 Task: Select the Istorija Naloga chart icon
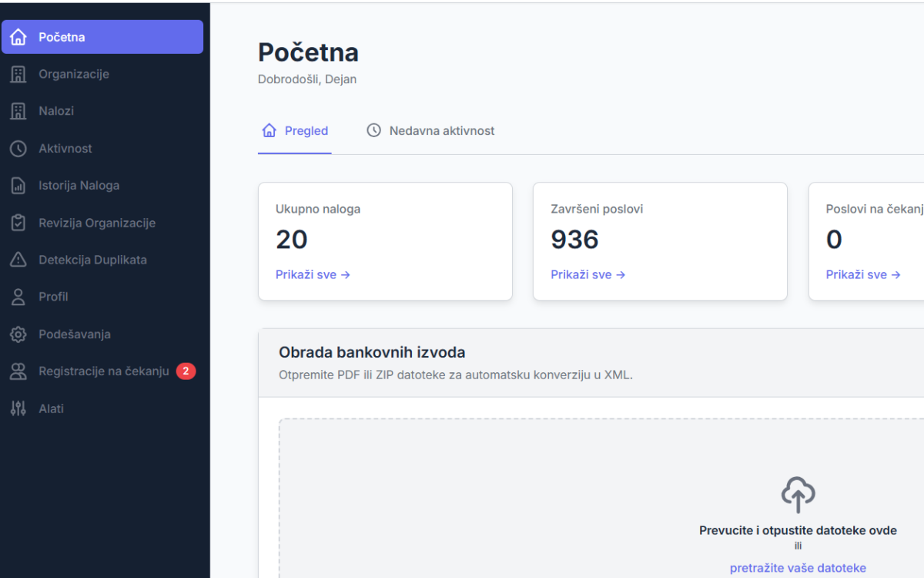pos(18,186)
